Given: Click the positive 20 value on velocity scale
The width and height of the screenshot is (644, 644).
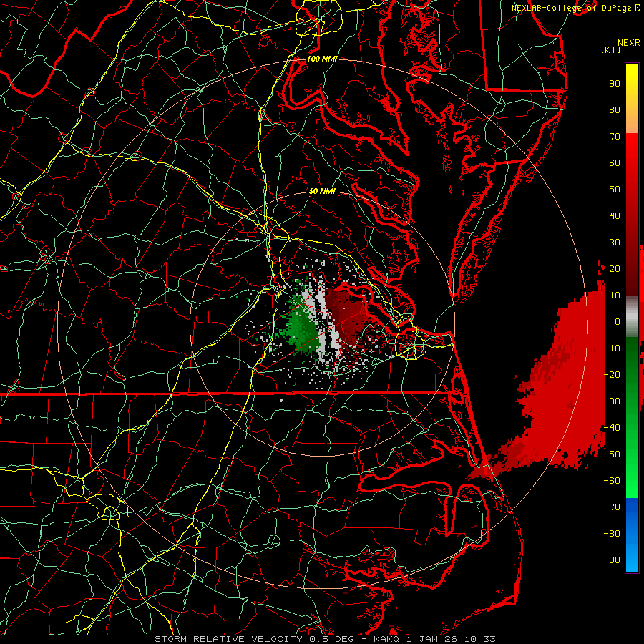Looking at the screenshot, I should tap(615, 268).
